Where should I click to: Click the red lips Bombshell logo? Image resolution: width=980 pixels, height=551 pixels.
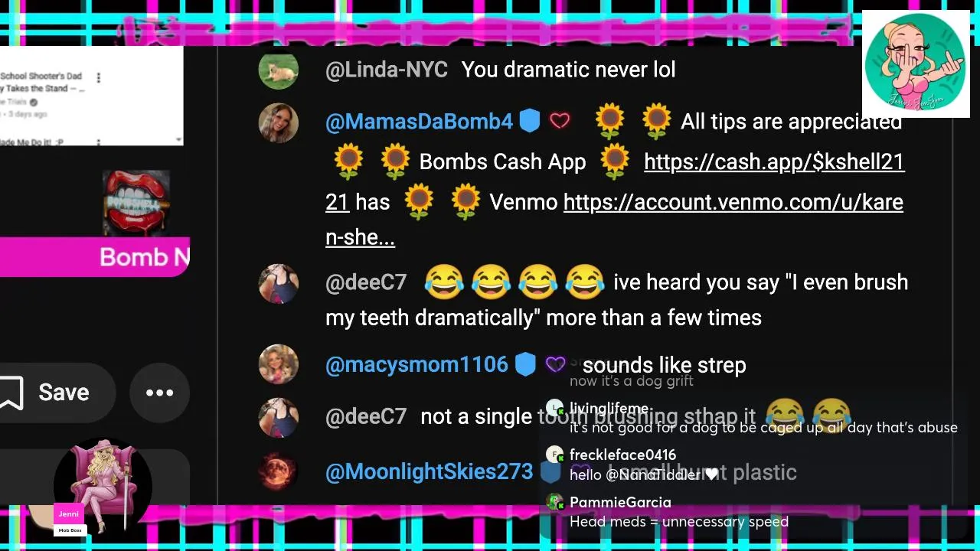tap(136, 204)
